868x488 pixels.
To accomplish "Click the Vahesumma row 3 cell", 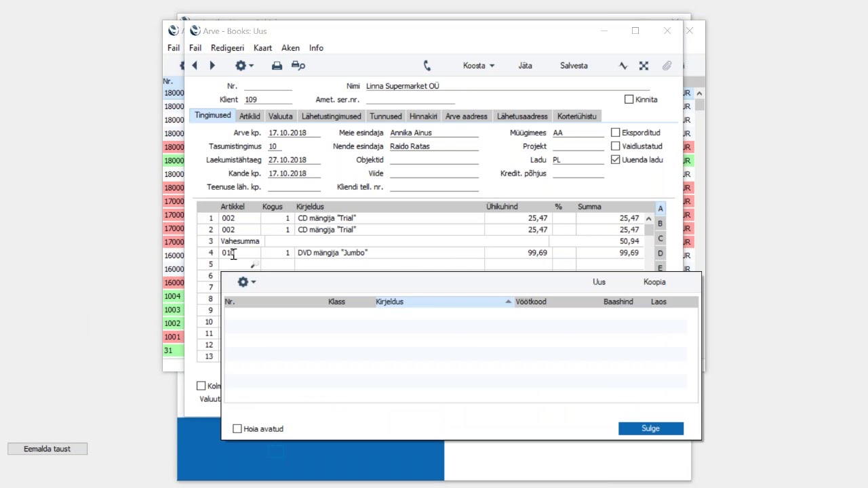I will [241, 241].
